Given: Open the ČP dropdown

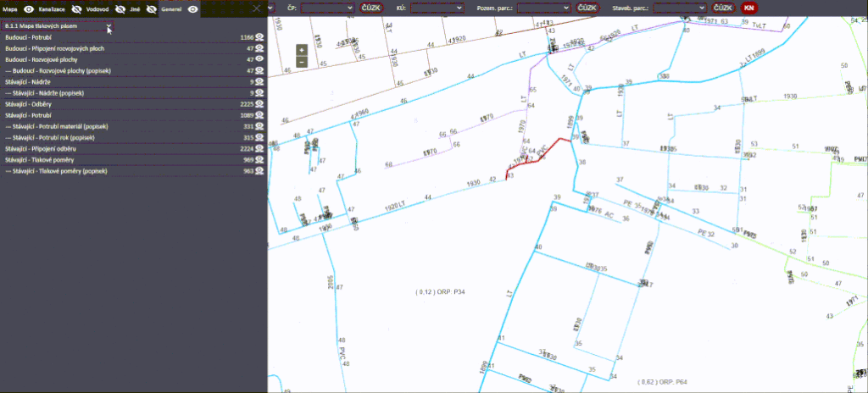Looking at the screenshot, I should [x=327, y=8].
